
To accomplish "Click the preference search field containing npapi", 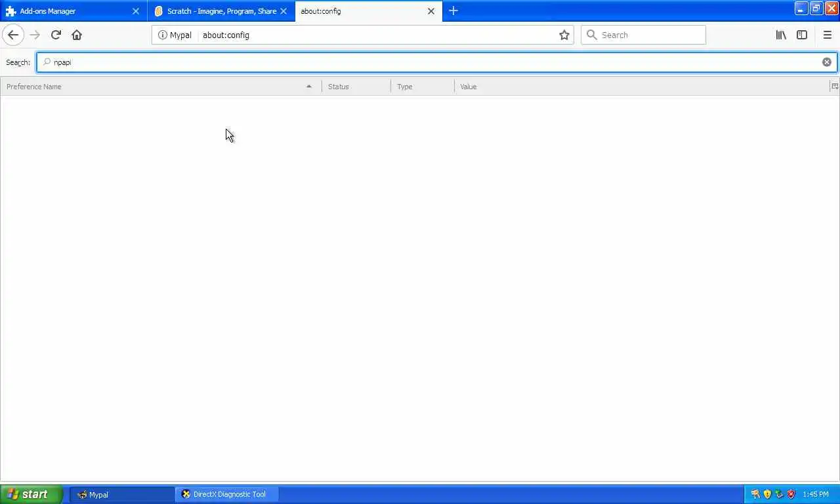I will tap(436, 62).
